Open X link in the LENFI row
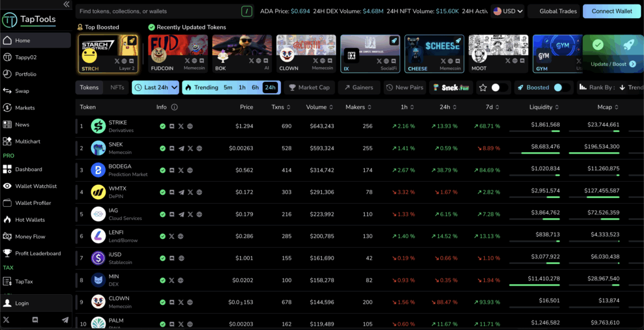644x330 pixels. coord(172,236)
